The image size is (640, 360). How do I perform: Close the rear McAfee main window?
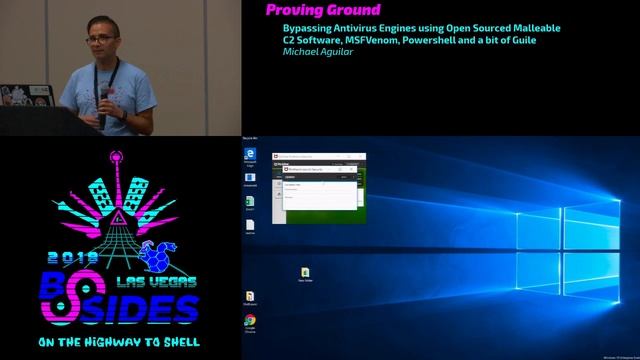tap(360, 156)
